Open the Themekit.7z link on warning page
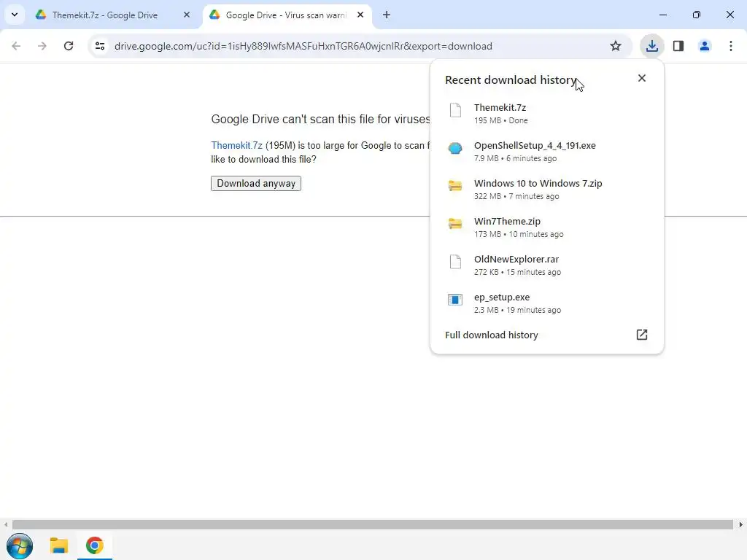 point(237,145)
